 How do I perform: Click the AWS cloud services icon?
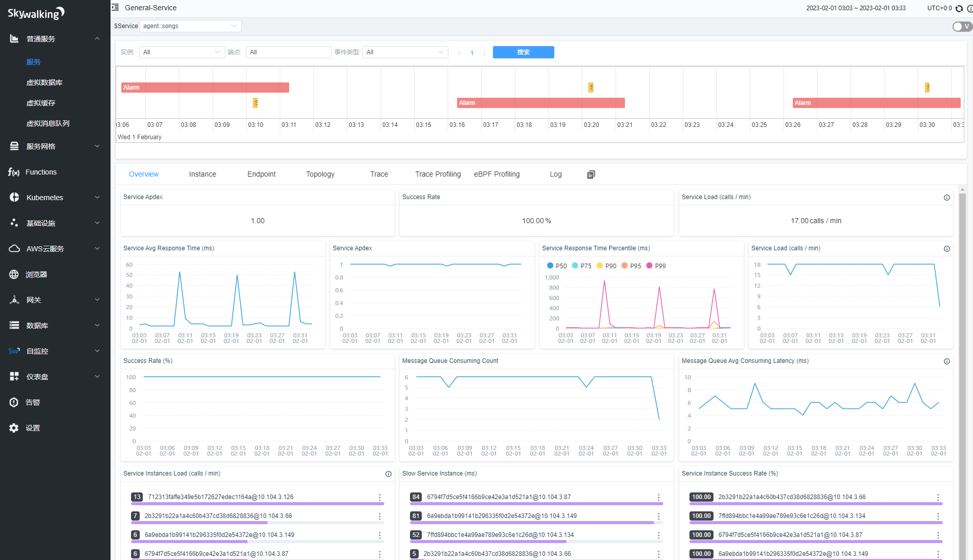pyautogui.click(x=14, y=249)
